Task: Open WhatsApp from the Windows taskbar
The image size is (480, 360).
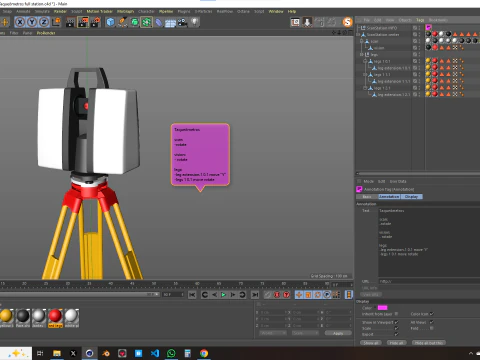Action: pos(171,353)
